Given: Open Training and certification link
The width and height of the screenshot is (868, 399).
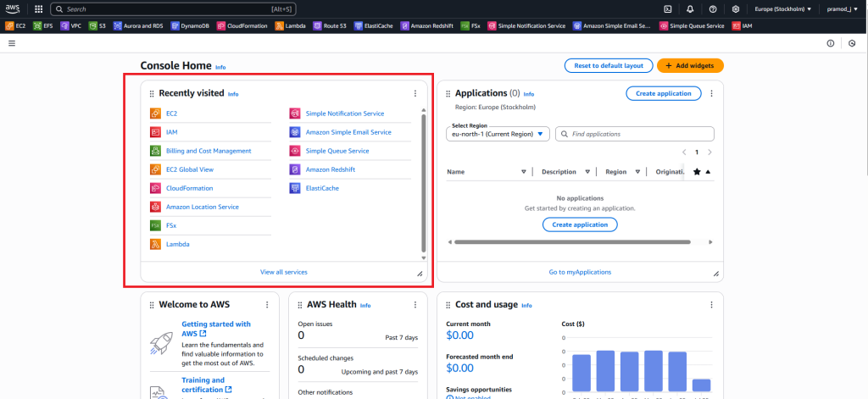Looking at the screenshot, I should point(207,385).
